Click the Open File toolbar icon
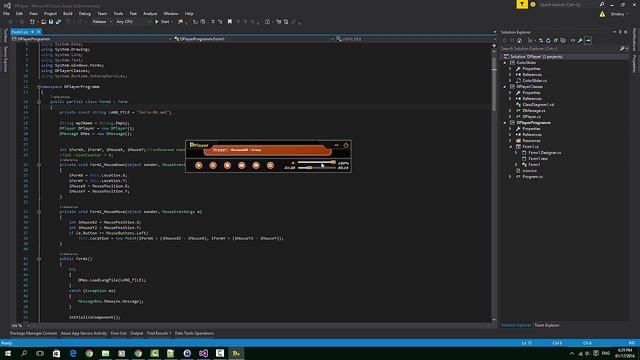This screenshot has height=360, width=640. click(x=43, y=22)
